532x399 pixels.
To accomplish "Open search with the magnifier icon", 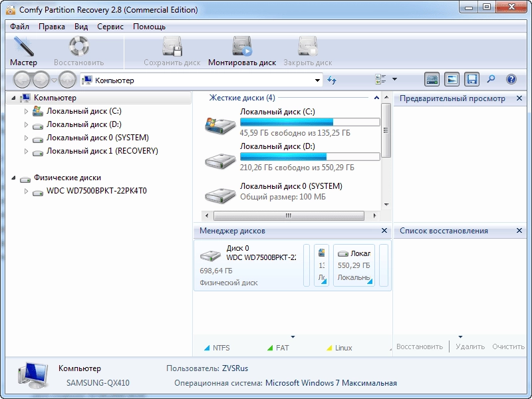I will 491,79.
